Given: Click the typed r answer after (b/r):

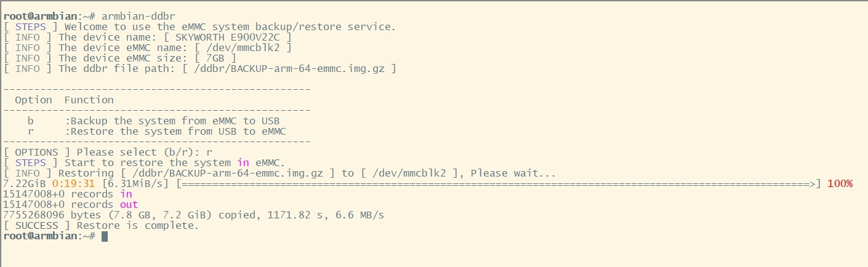Looking at the screenshot, I should coord(210,152).
